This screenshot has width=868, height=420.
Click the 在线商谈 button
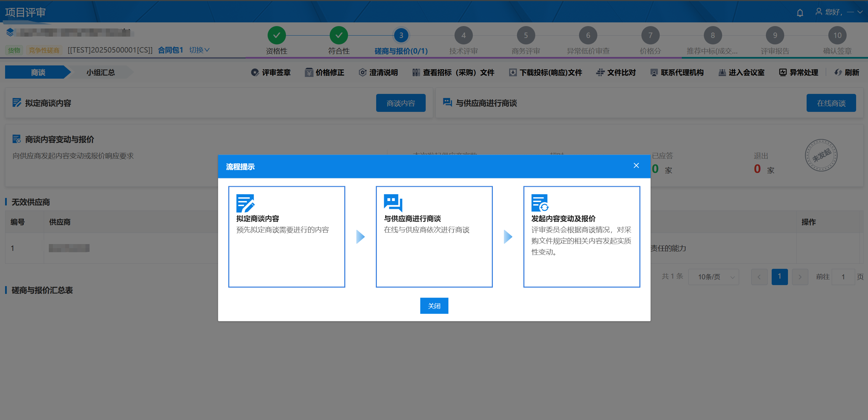[831, 103]
